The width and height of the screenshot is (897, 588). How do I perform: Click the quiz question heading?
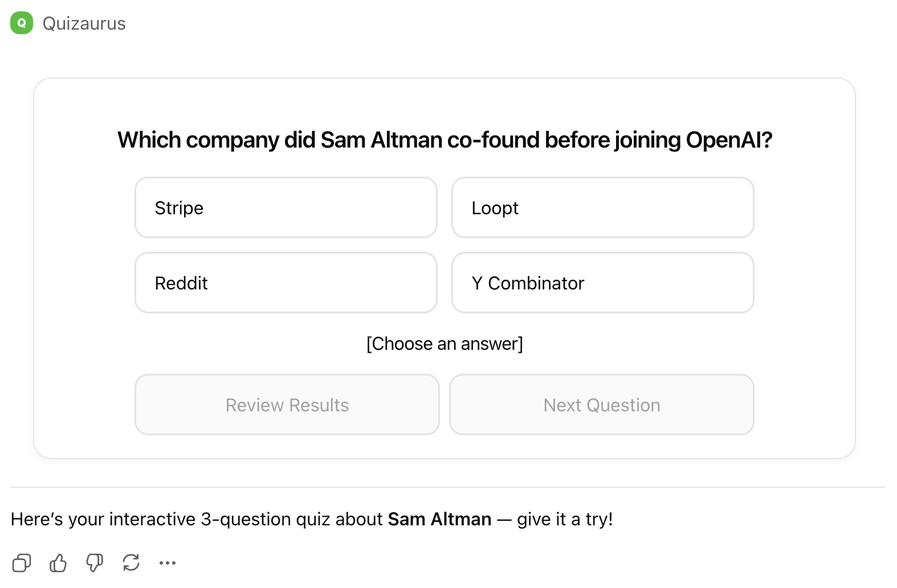pyautogui.click(x=446, y=140)
